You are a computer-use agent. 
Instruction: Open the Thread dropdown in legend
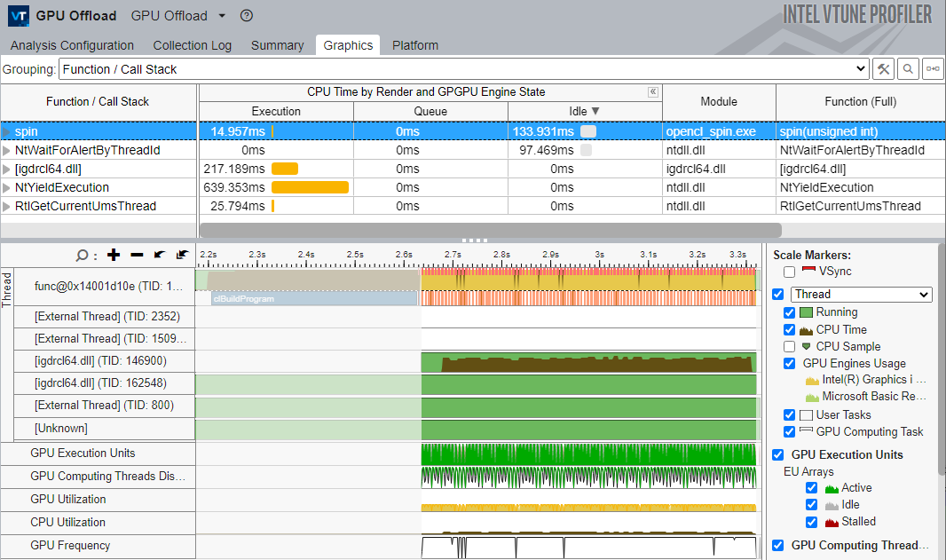(861, 295)
